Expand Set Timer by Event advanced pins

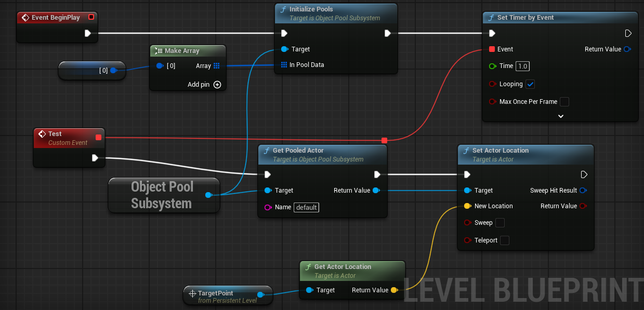click(560, 116)
